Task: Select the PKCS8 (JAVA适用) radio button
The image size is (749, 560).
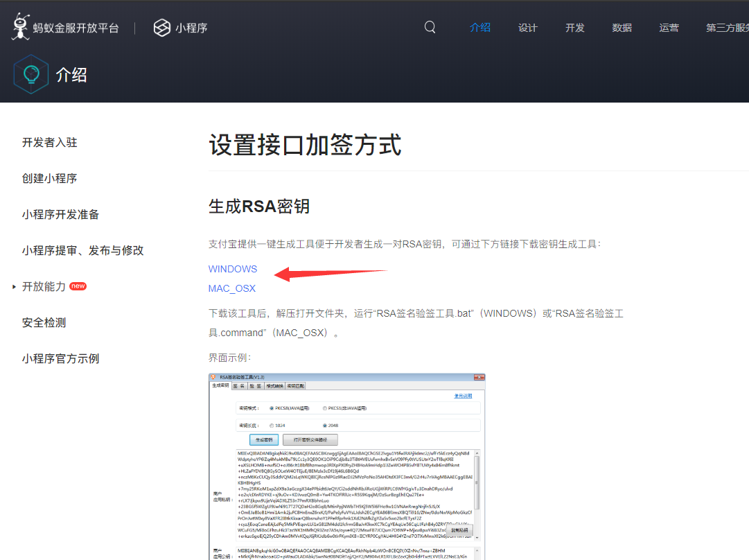Action: pos(272,408)
